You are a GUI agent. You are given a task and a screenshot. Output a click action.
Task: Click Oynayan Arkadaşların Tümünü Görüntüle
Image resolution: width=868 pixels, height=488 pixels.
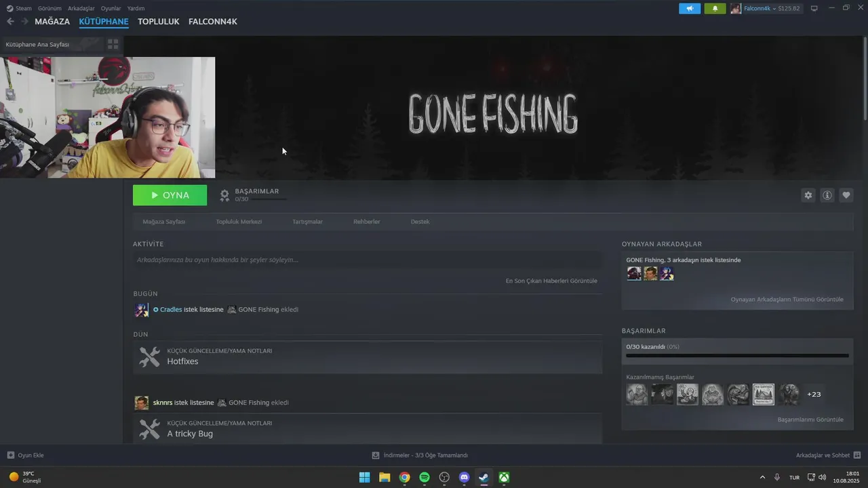787,300
